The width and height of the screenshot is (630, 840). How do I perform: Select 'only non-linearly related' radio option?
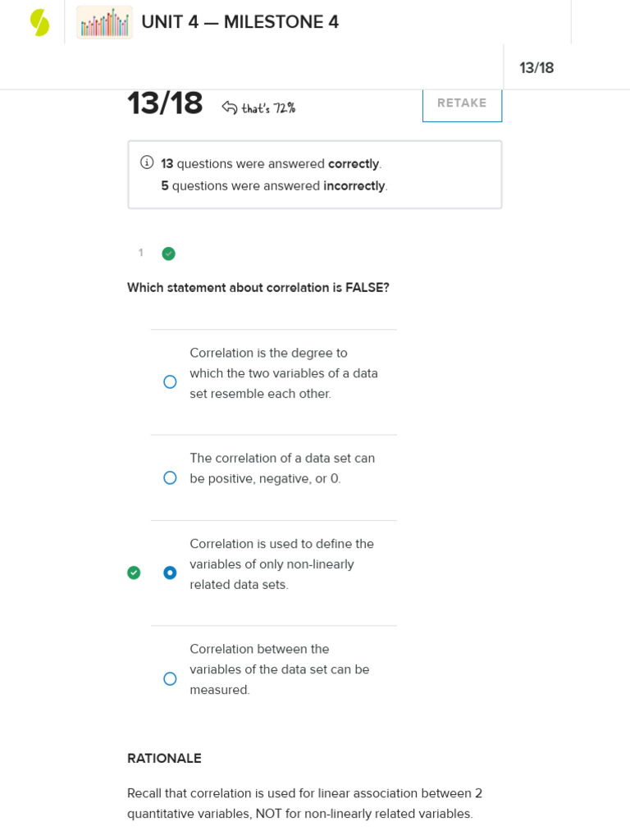pyautogui.click(x=170, y=573)
